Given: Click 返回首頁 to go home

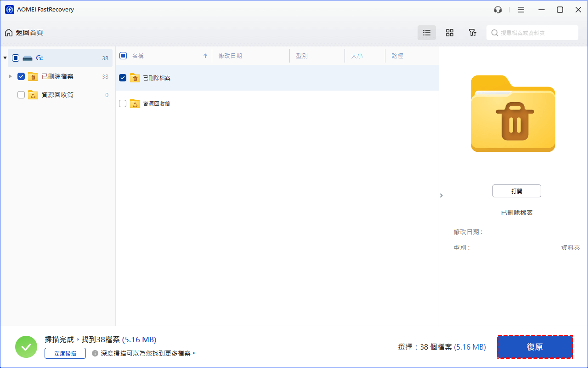Looking at the screenshot, I should coord(24,33).
